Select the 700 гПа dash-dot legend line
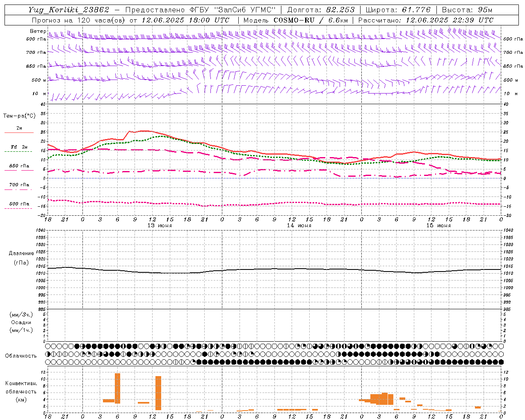The height and width of the screenshot is (420, 525). point(19,189)
